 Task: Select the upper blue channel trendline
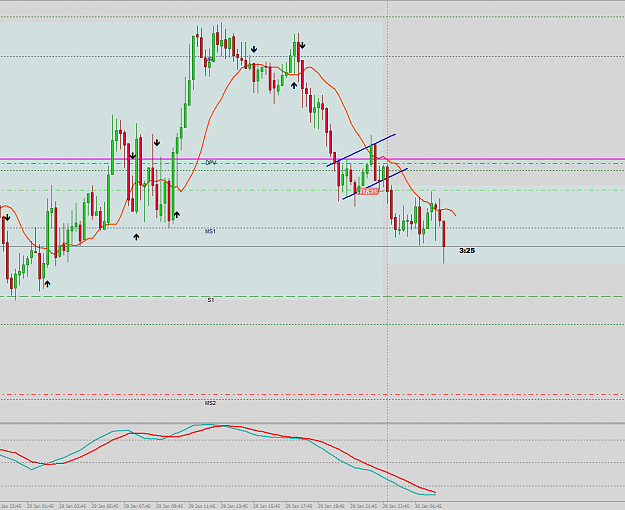click(x=361, y=150)
